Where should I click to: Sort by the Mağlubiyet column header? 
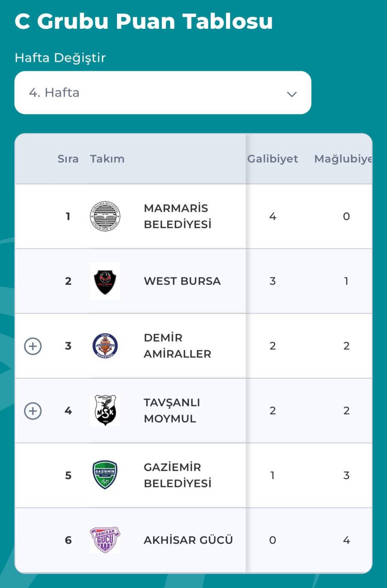[343, 159]
